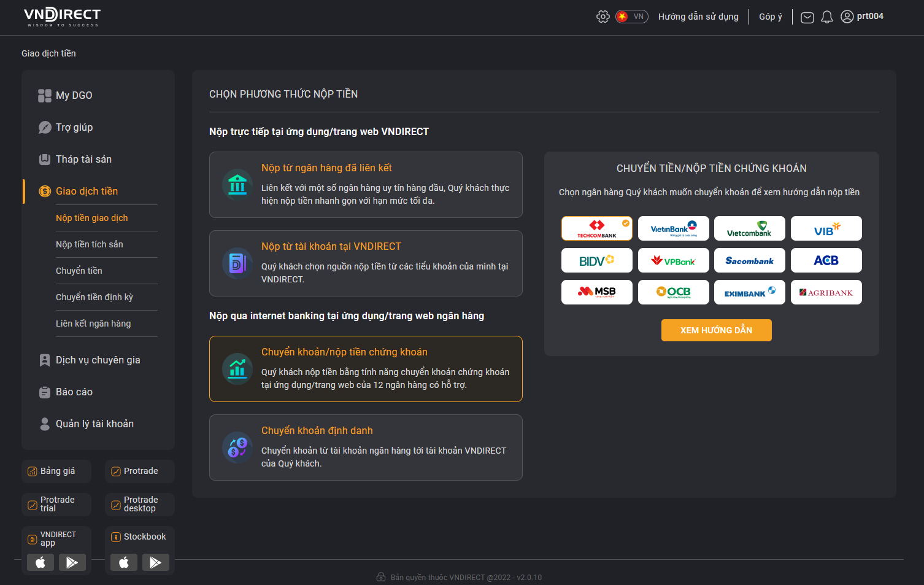Click the XEM HƯỚNG DẪN button
This screenshot has width=924, height=585.
pyautogui.click(x=717, y=330)
